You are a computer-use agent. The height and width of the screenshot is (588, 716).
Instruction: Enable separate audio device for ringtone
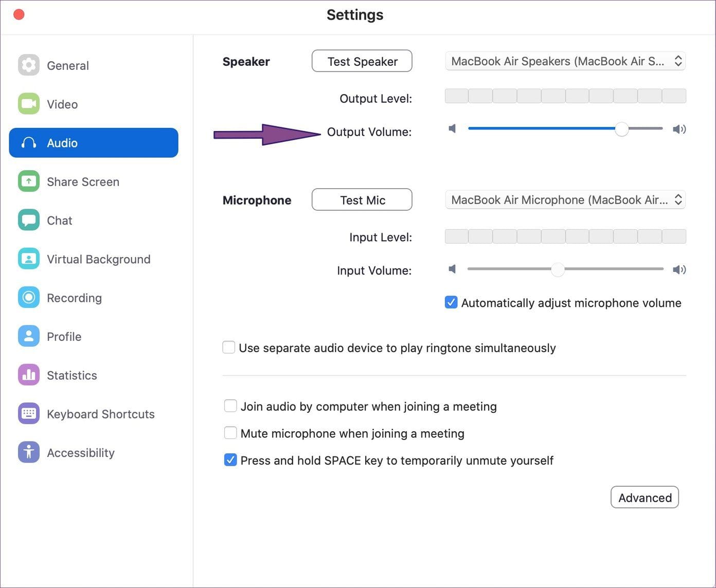click(229, 347)
